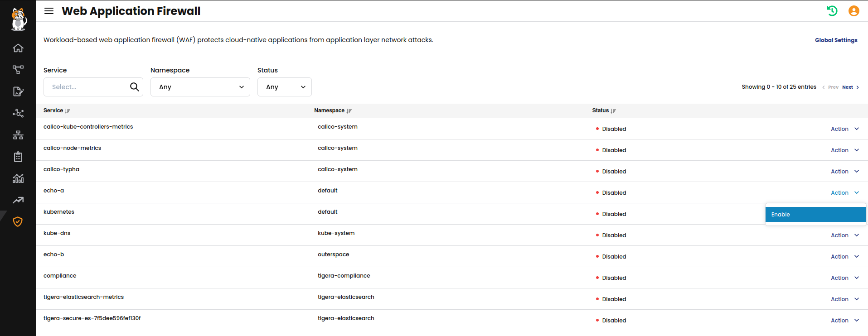Click the search magnifier in Service filter
The width and height of the screenshot is (868, 336).
[x=134, y=87]
